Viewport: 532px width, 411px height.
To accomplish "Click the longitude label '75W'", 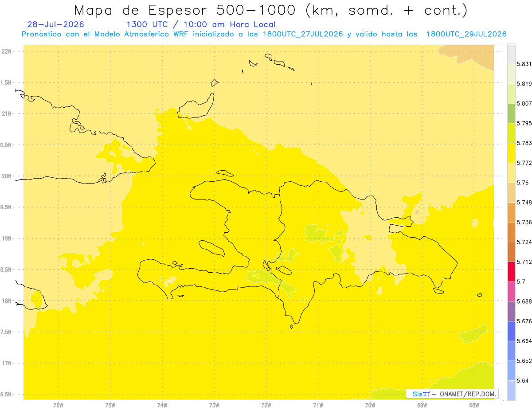I will coord(110,405).
